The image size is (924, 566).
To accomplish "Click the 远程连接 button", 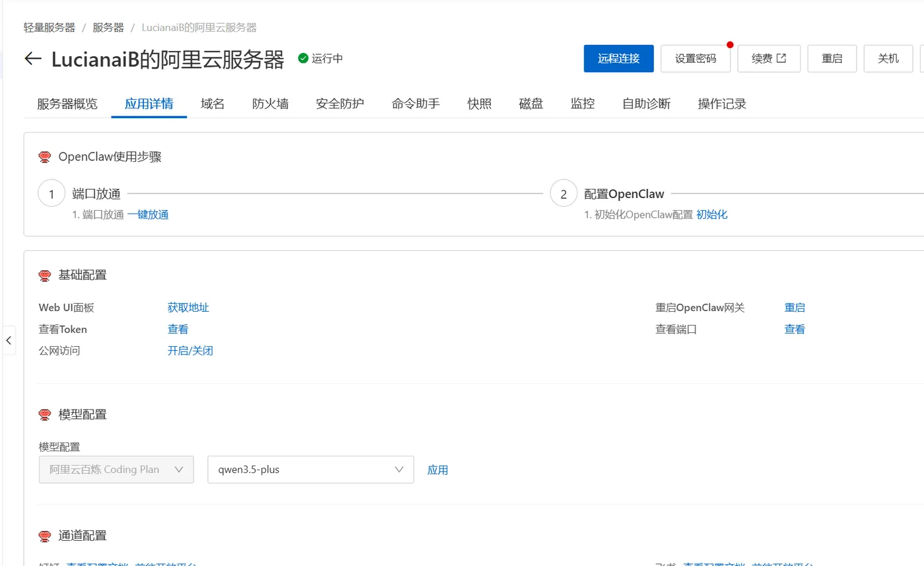I will [619, 59].
